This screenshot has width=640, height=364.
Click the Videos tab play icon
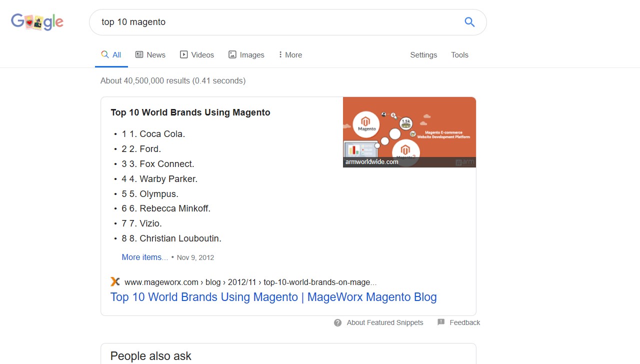pos(184,54)
